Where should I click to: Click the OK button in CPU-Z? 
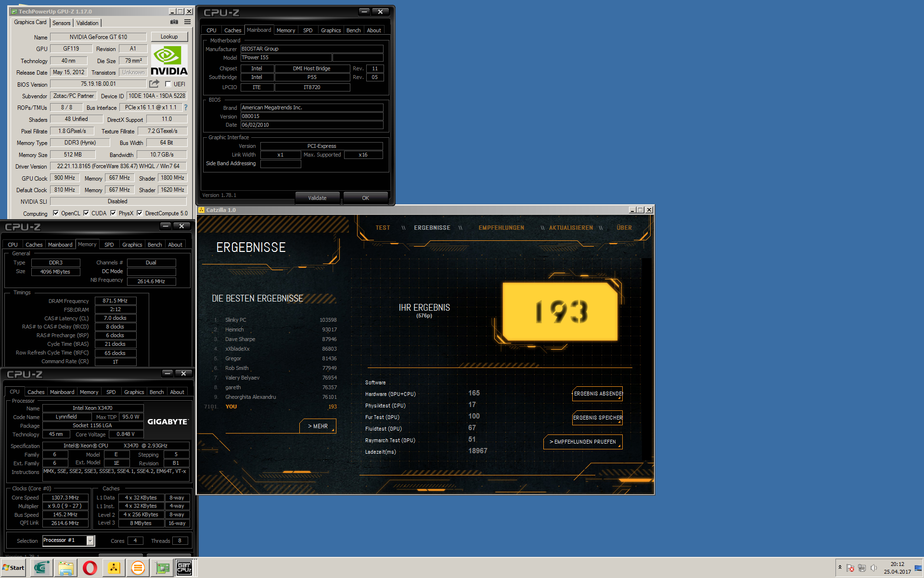pos(365,198)
